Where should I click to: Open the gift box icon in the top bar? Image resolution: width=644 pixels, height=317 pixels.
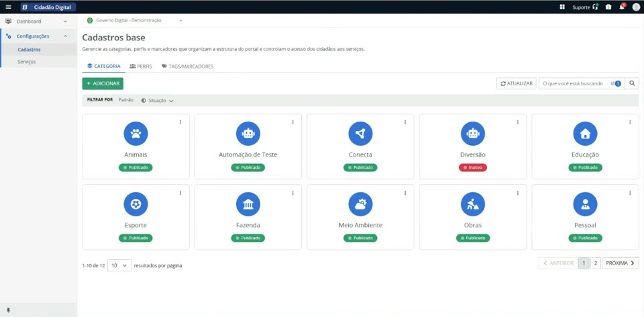[608, 7]
